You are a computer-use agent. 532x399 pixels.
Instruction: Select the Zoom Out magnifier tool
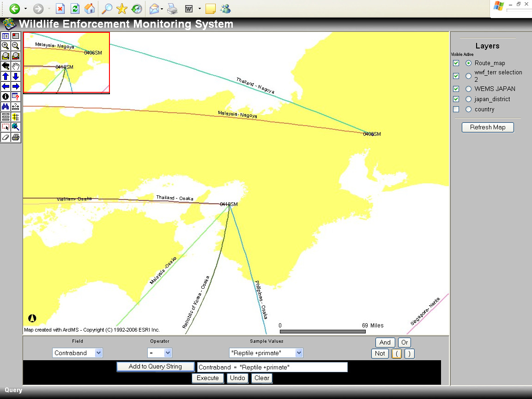coord(16,46)
